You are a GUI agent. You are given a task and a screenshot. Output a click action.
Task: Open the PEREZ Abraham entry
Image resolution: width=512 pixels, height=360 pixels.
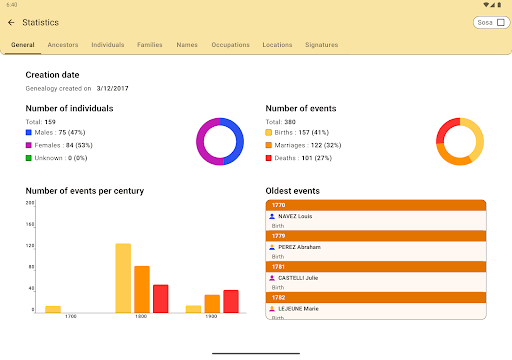pos(376,251)
